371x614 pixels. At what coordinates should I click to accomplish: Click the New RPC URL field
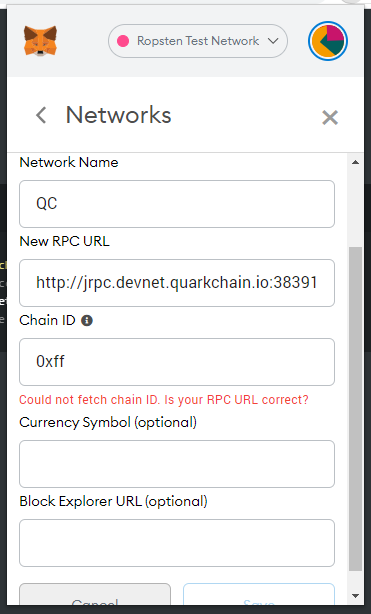(177, 283)
